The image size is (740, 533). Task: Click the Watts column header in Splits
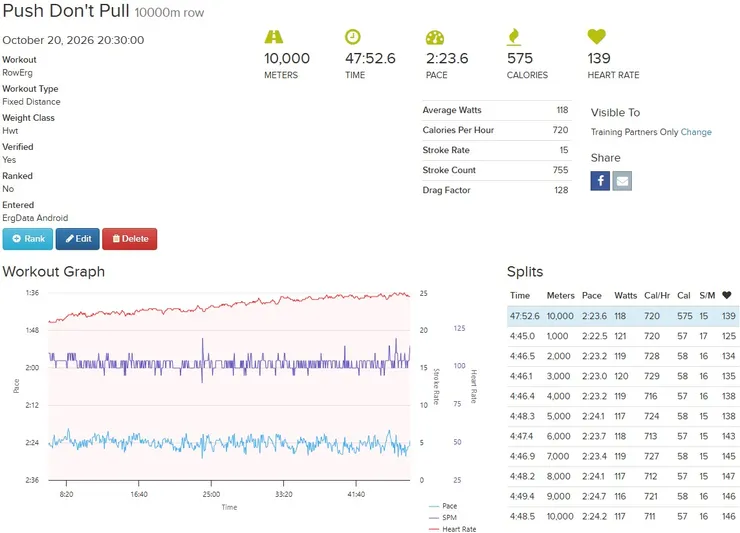click(625, 296)
